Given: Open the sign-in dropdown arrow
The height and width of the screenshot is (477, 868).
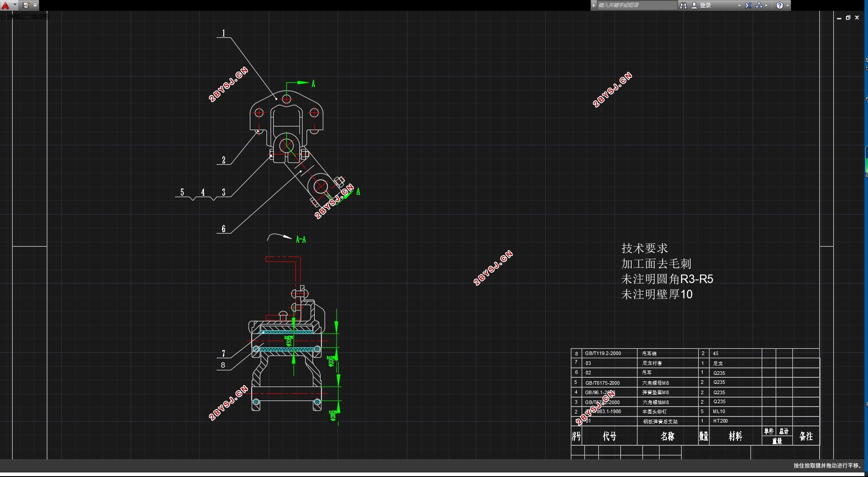Looking at the screenshot, I should click(739, 5).
